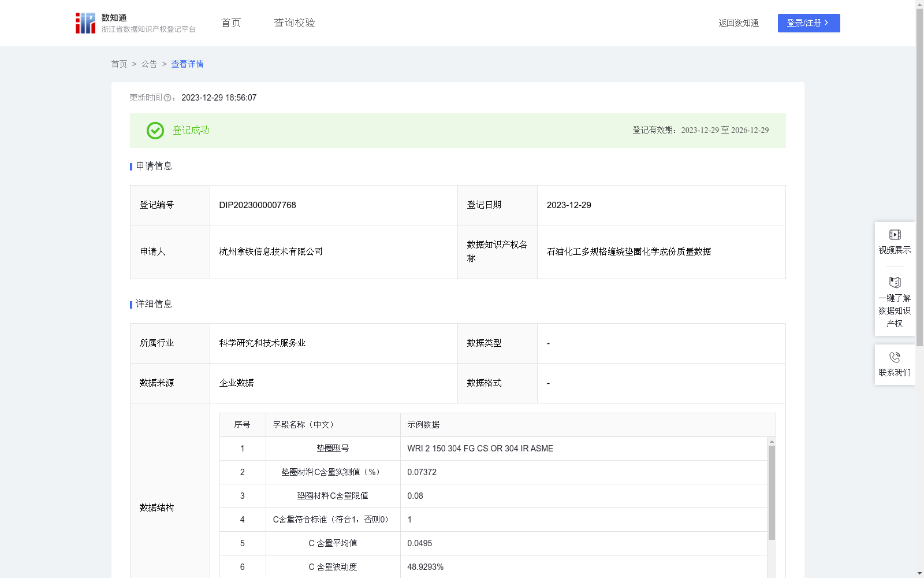Go to 公告 in breadcrumb
This screenshot has width=924, height=578.
pos(149,64)
